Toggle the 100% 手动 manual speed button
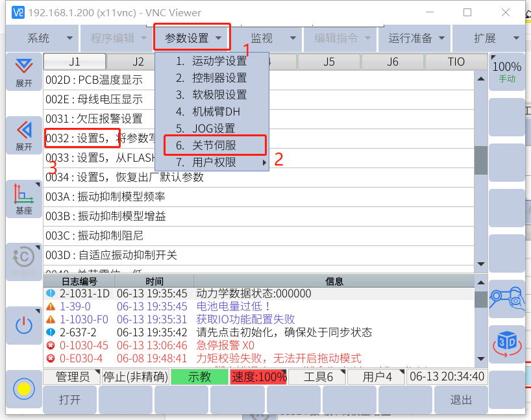 (506, 71)
